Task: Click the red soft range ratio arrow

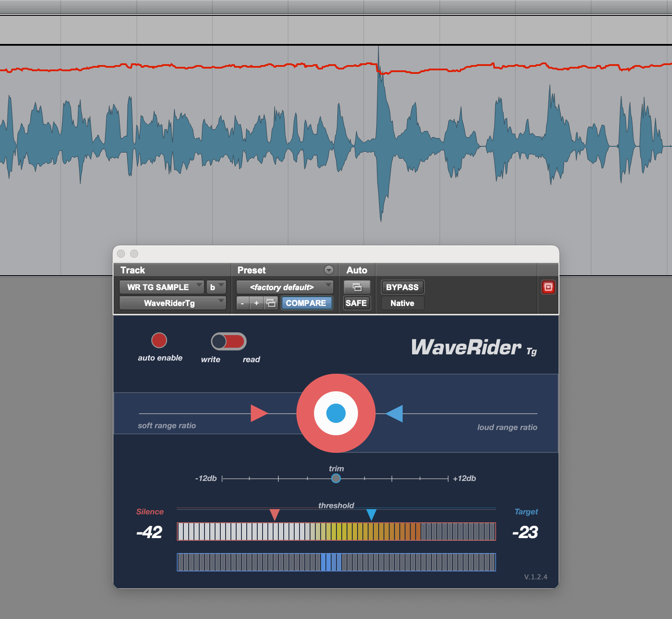Action: 259,413
